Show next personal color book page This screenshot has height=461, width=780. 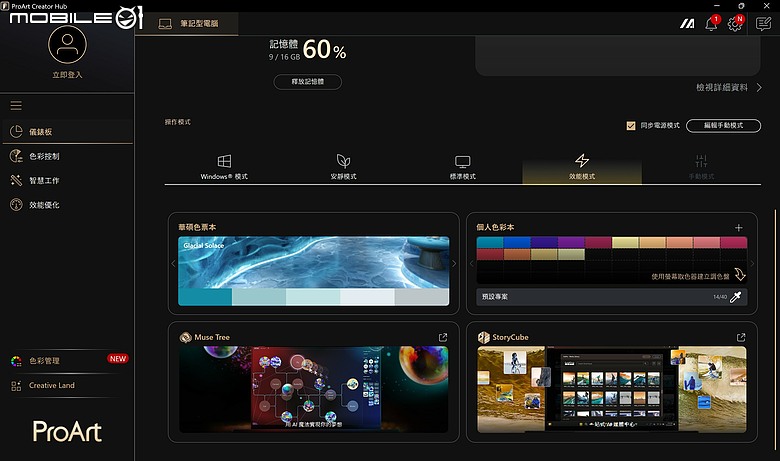[x=752, y=264]
